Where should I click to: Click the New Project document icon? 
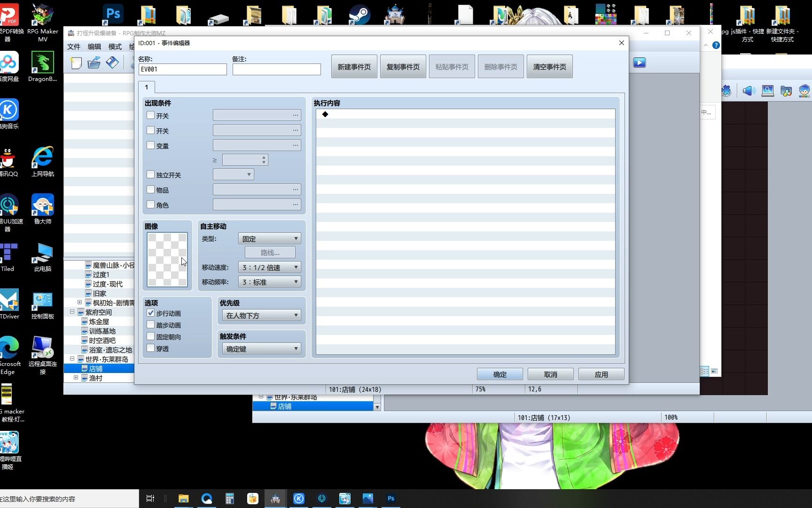coord(76,63)
